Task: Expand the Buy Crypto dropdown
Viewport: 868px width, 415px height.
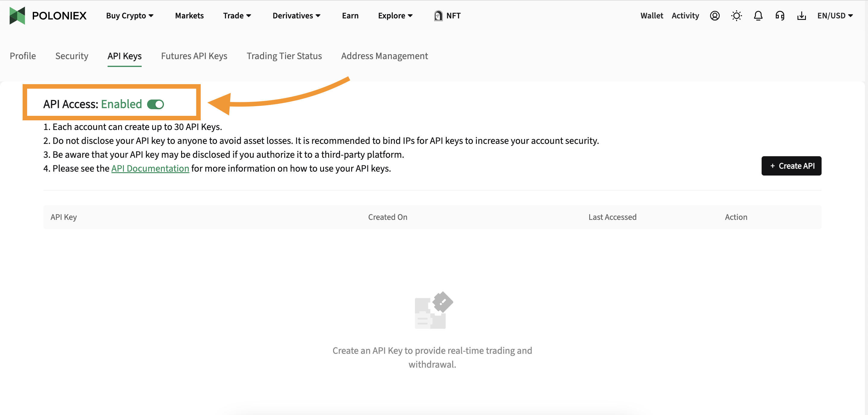Action: [130, 15]
